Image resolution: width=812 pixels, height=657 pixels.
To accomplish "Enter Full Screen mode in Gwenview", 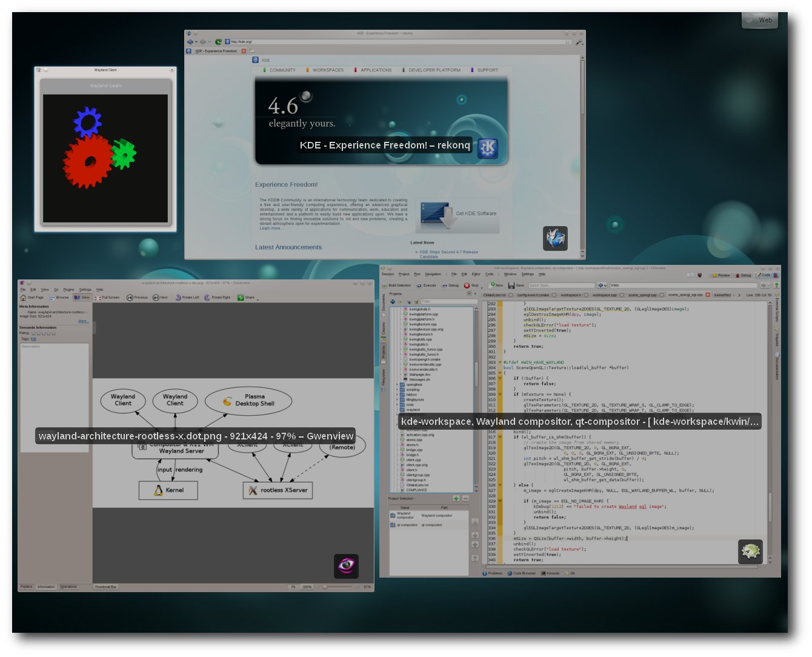I will (107, 298).
